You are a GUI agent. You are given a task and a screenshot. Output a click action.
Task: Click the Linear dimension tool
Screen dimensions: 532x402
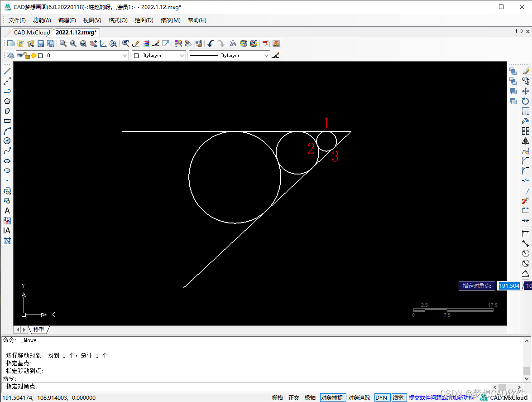click(x=526, y=233)
